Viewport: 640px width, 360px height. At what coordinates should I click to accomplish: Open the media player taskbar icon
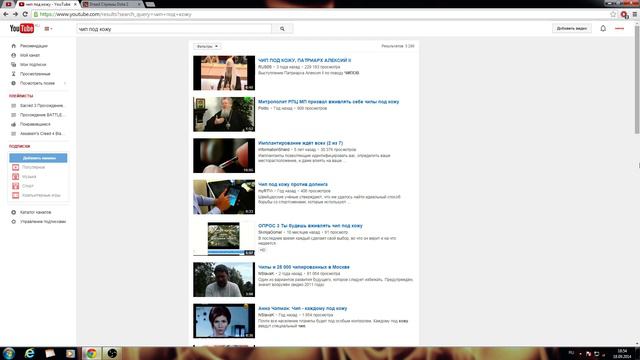click(71, 353)
